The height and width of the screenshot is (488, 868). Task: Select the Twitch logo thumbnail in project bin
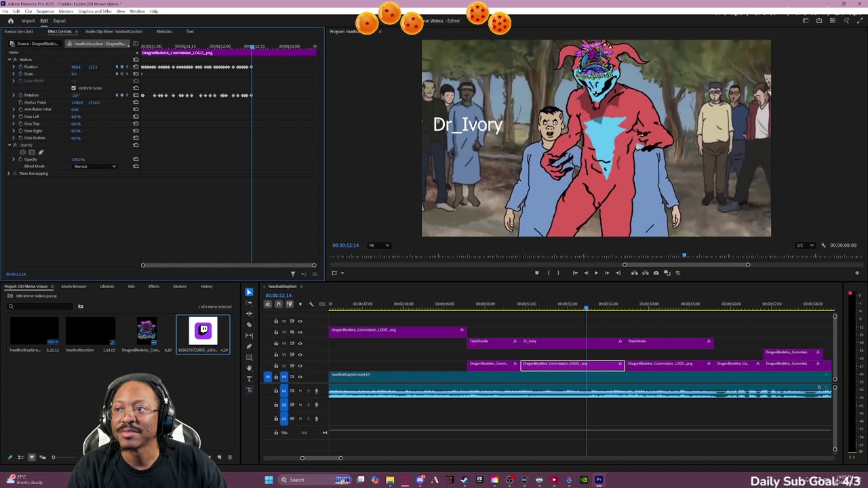[203, 331]
